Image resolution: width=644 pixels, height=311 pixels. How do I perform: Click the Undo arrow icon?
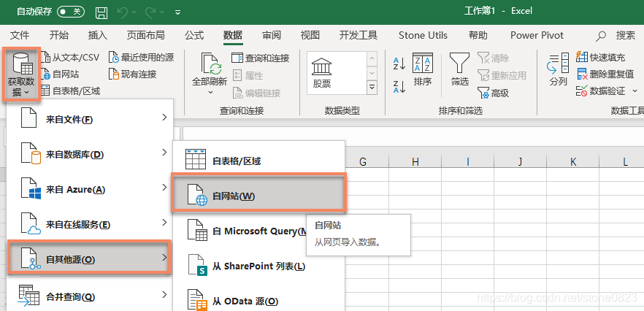pos(123,12)
